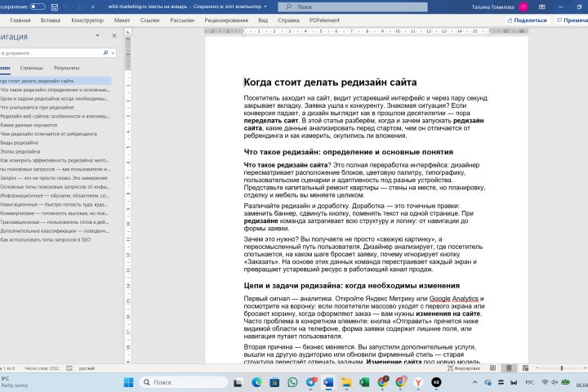588x392 pixels.
Task: Select the tab stop selector above vertical ruler
Action: (128, 32)
